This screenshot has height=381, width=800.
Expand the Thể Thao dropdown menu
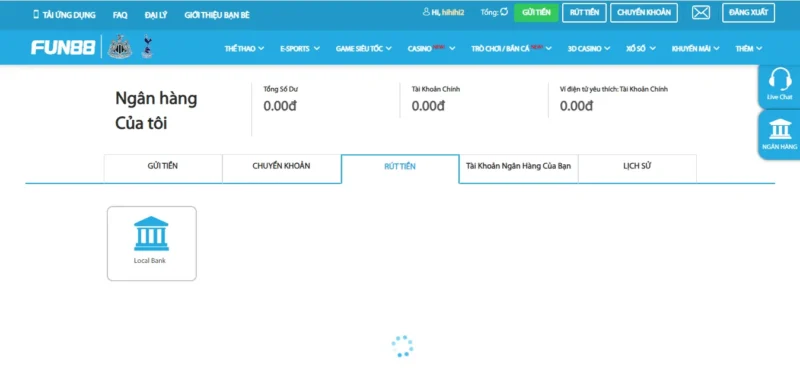pos(244,48)
